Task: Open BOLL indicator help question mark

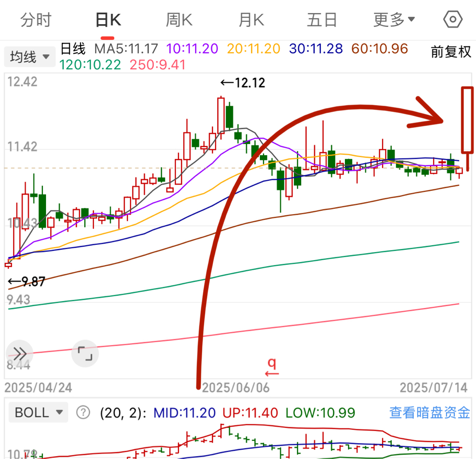Action: (83, 413)
